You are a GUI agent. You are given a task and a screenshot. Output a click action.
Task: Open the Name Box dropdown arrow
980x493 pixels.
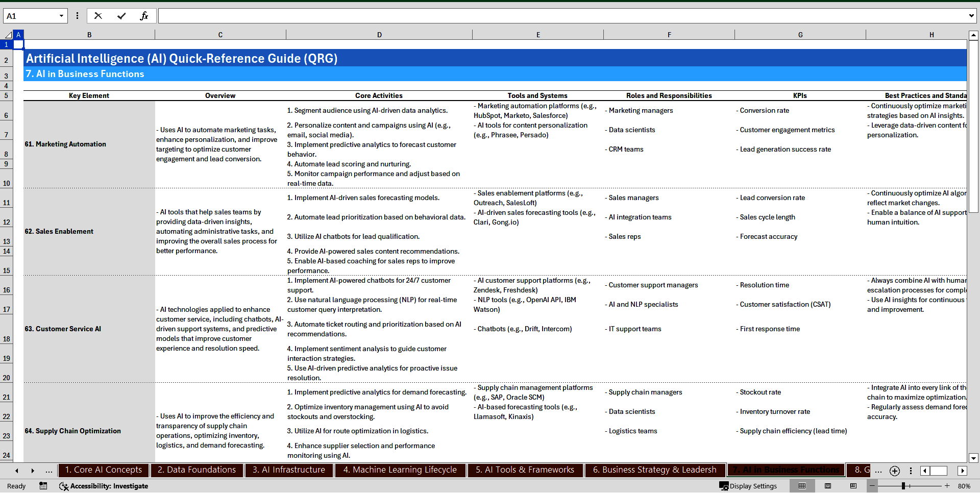(x=62, y=16)
